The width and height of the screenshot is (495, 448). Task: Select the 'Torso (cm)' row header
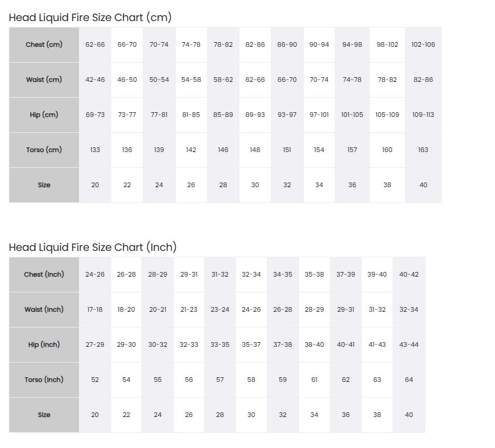(44, 150)
